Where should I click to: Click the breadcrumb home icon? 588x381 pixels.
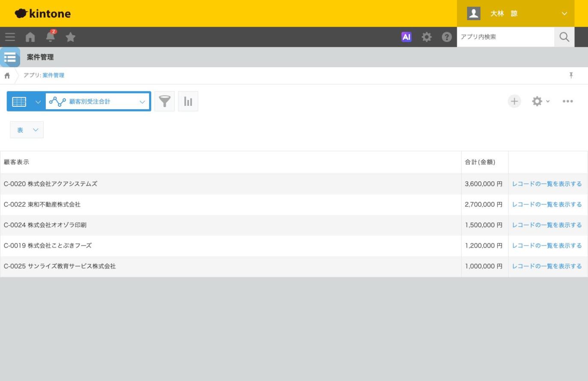(x=7, y=75)
